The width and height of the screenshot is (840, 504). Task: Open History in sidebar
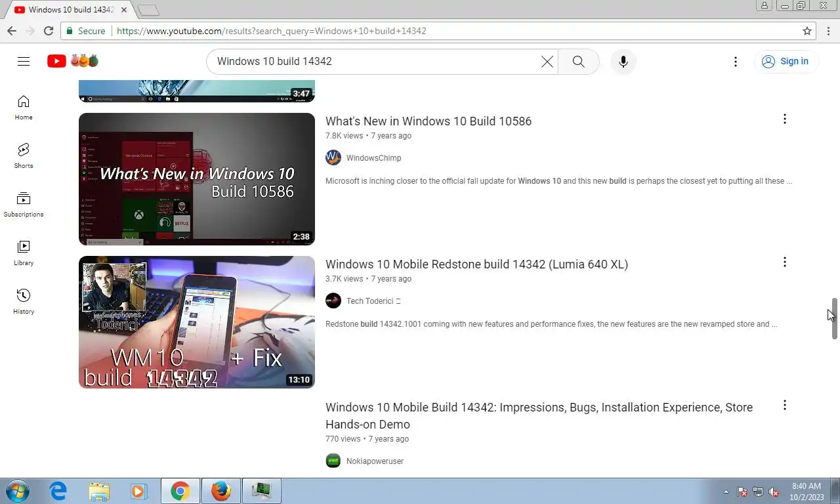(x=24, y=302)
